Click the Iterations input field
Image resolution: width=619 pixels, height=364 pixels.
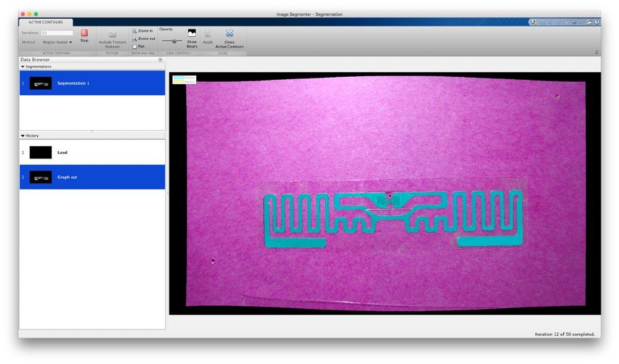(x=57, y=33)
